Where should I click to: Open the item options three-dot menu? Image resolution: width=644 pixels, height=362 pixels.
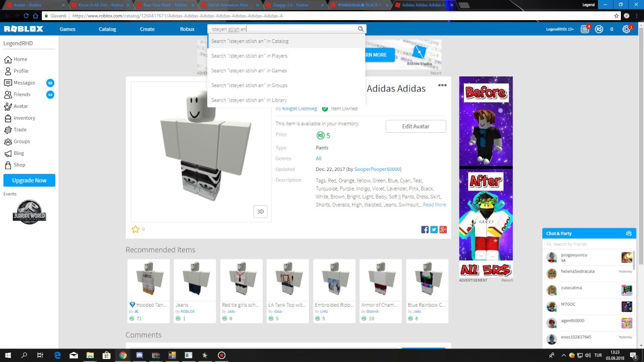[x=442, y=85]
